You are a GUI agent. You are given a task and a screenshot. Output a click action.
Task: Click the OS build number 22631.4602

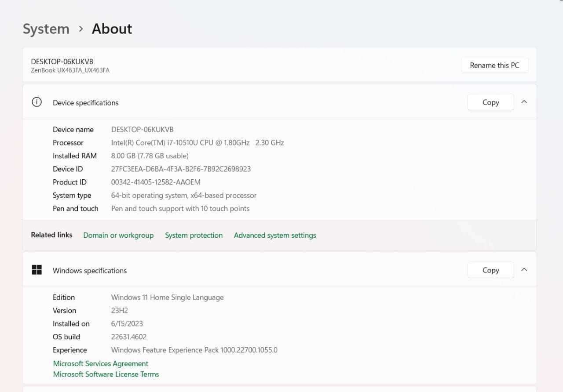(129, 337)
